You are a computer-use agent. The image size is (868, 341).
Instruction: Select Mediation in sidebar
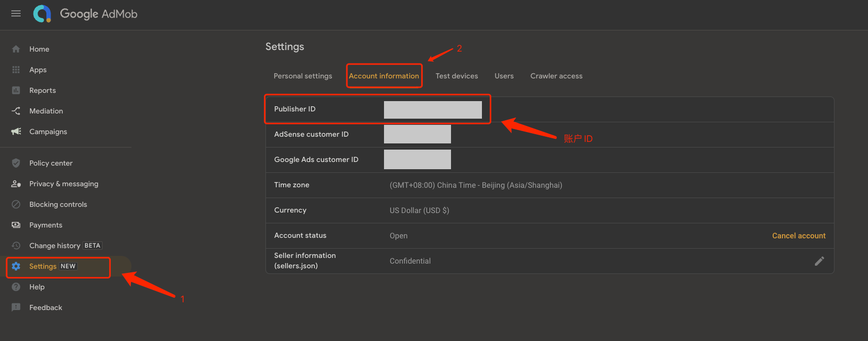[46, 111]
